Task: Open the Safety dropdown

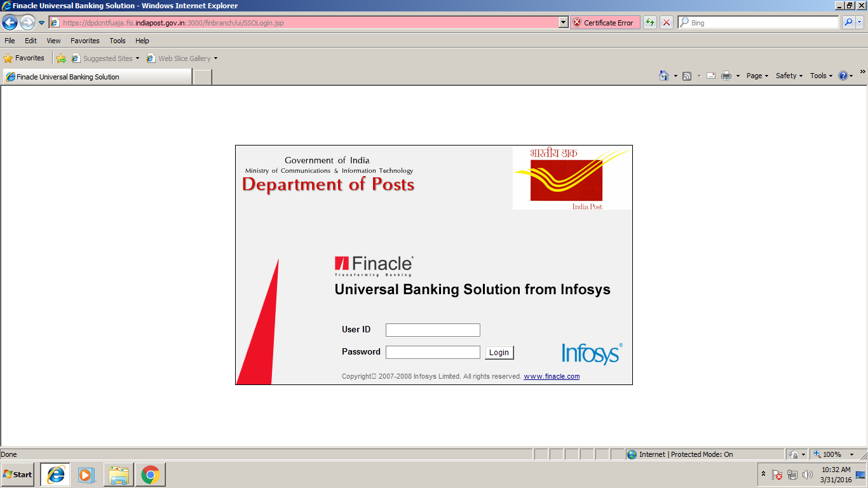Action: coord(787,75)
